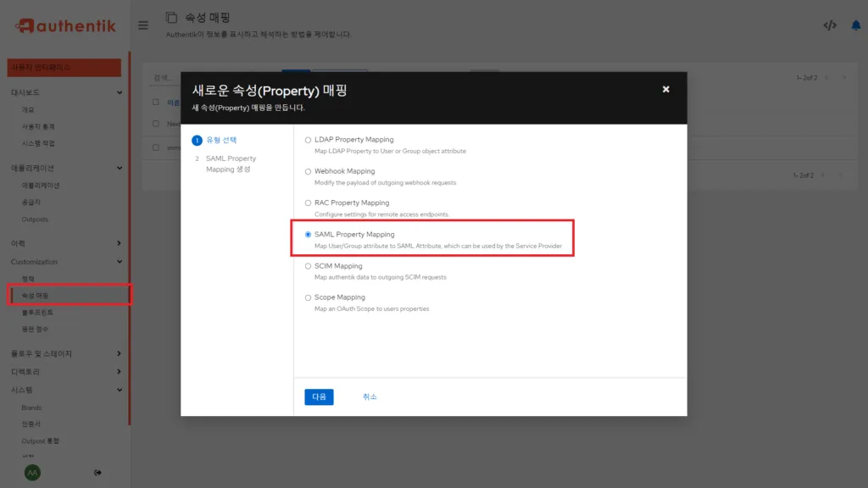The image size is (868, 488).
Task: Open the hamburger navigation menu
Action: 143,25
